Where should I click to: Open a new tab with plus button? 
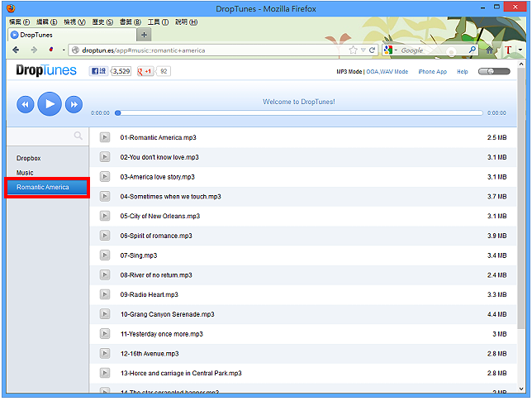pyautogui.click(x=145, y=35)
